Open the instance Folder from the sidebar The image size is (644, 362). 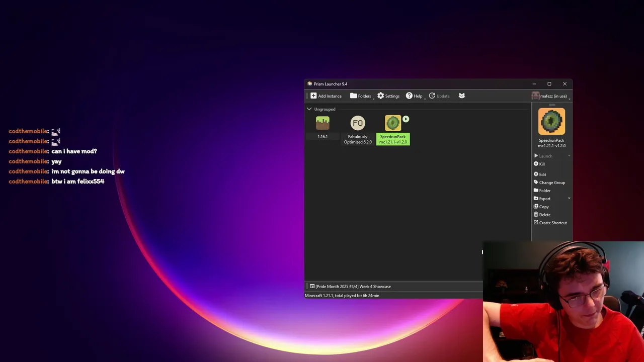(x=542, y=191)
